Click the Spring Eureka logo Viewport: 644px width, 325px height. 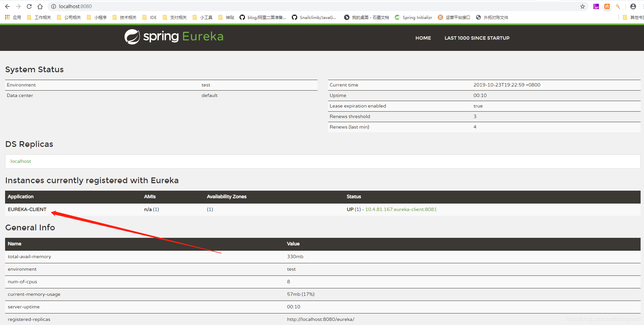[x=174, y=37]
